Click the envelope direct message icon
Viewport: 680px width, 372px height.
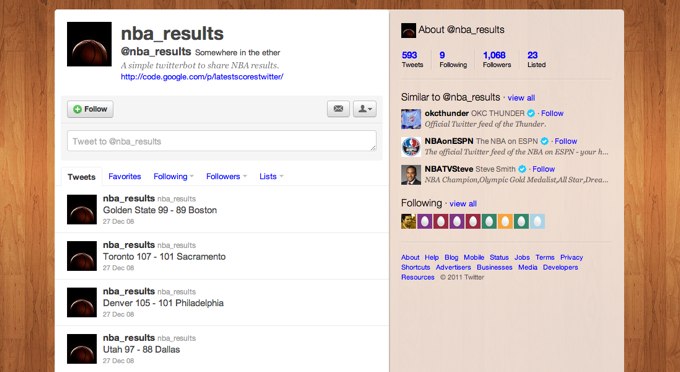[338, 109]
